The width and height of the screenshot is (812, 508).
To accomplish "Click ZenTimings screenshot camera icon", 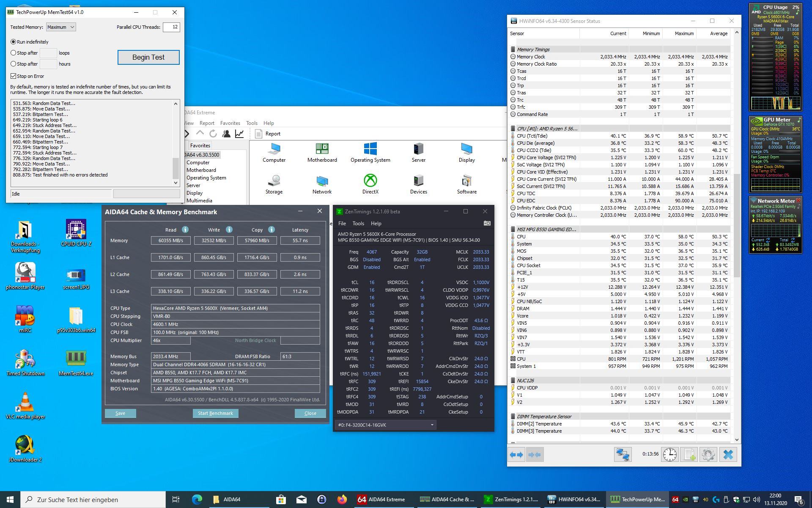I will click(487, 223).
